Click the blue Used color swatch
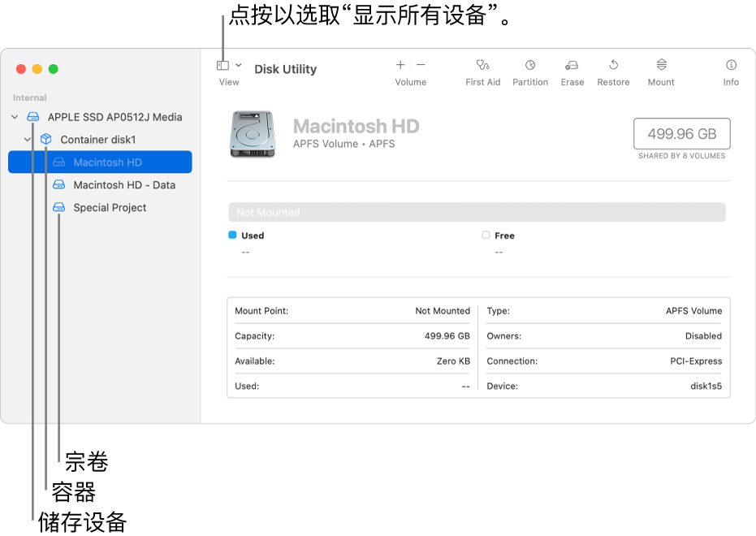 pos(232,235)
